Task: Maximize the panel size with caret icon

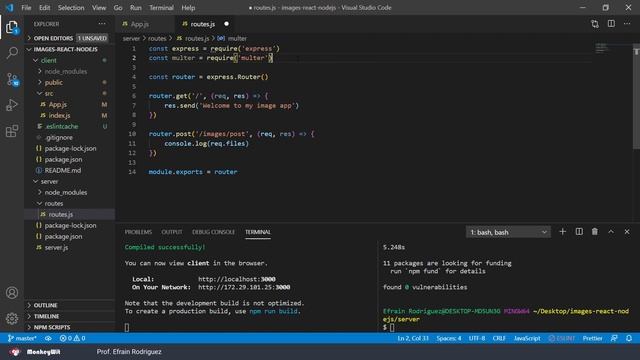Action: [611, 232]
